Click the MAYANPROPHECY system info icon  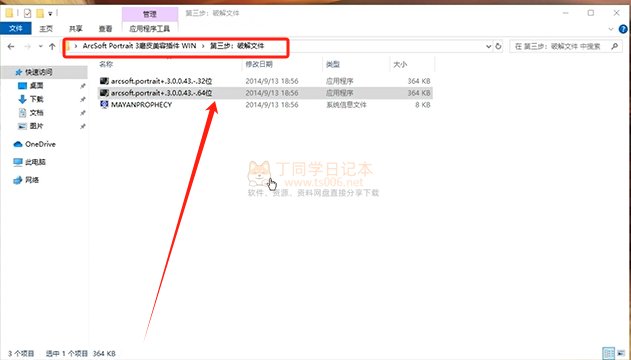point(104,105)
